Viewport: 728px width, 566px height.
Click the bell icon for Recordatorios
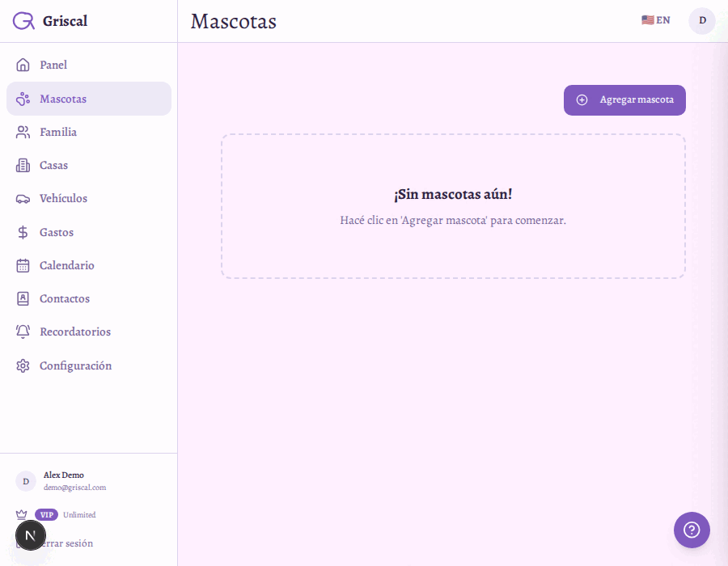click(x=23, y=332)
